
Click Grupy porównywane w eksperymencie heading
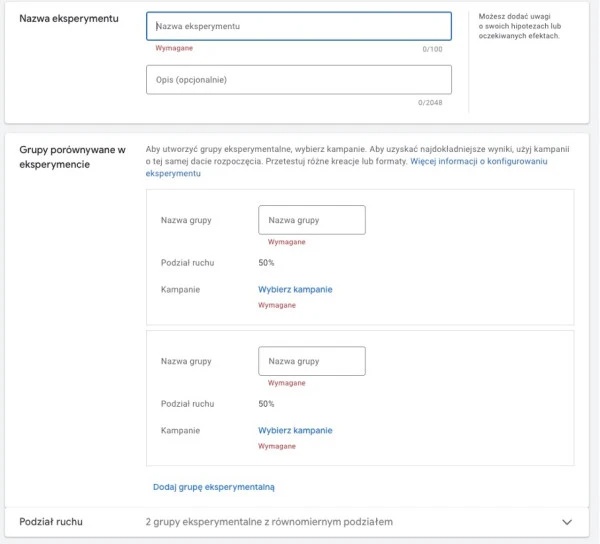point(72,157)
